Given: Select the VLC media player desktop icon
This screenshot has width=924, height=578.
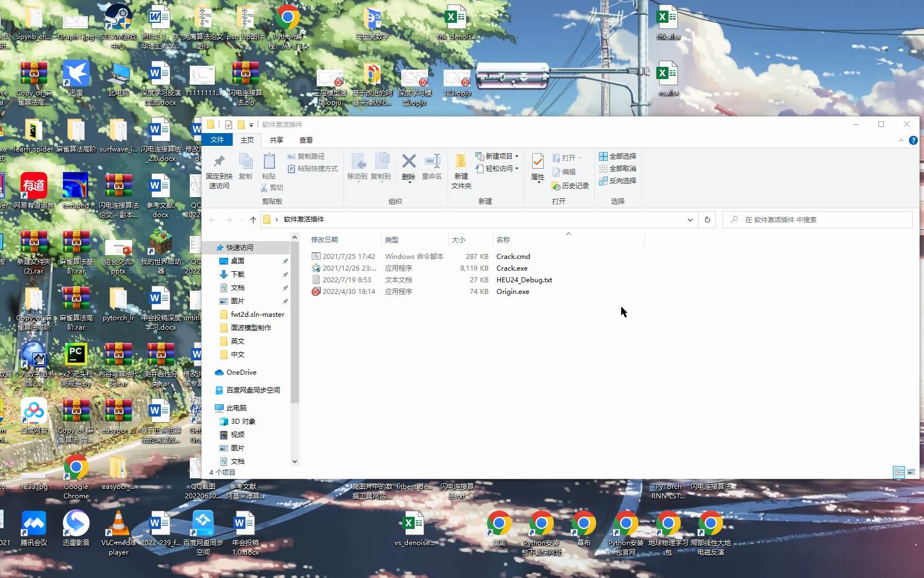Looking at the screenshot, I should 118,533.
